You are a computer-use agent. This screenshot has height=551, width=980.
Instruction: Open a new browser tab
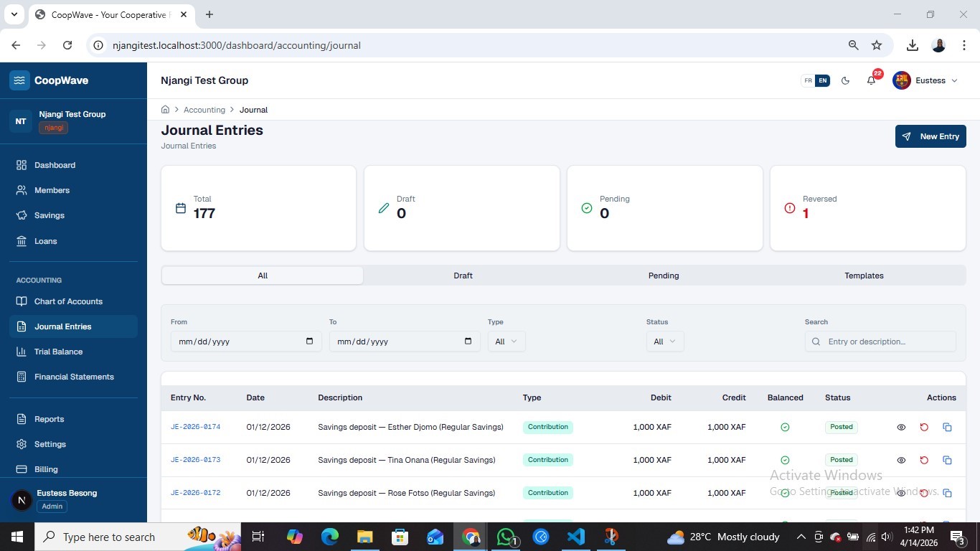[x=209, y=14]
